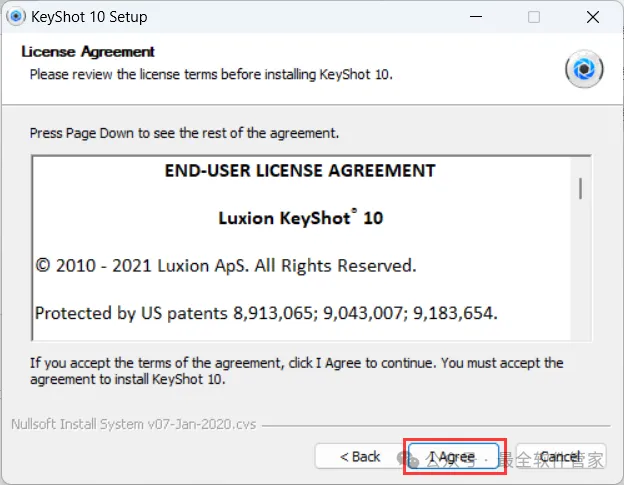Click the KeyShot icon in the title bar

pyautogui.click(x=16, y=17)
